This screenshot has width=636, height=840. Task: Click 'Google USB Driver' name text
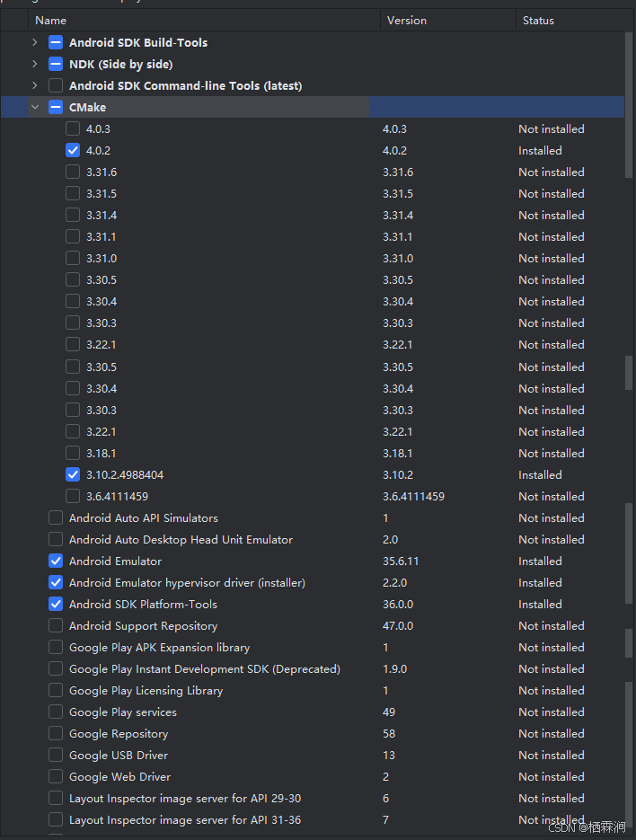point(119,755)
